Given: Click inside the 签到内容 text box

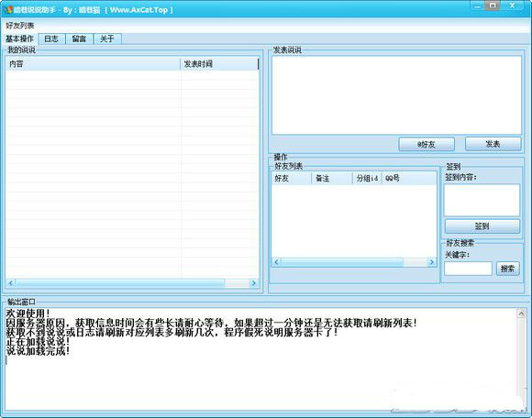Looking at the screenshot, I should [x=482, y=200].
